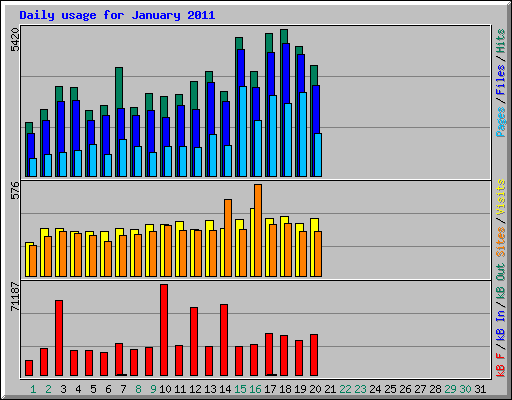The image size is (512, 400).
Task: Click the Files legend label
Action: click(501, 79)
